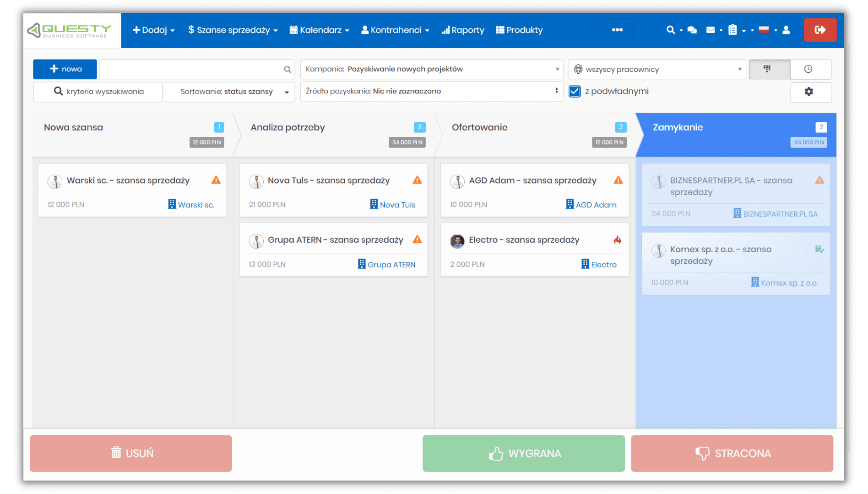Screen dimensions: 868x494
Task: Expand the Dodaj menu
Action: [153, 30]
